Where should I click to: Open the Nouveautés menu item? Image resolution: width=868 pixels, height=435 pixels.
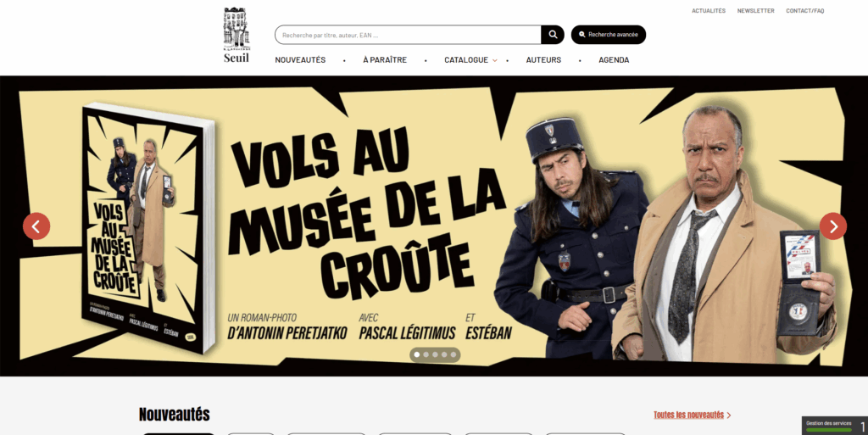point(300,59)
